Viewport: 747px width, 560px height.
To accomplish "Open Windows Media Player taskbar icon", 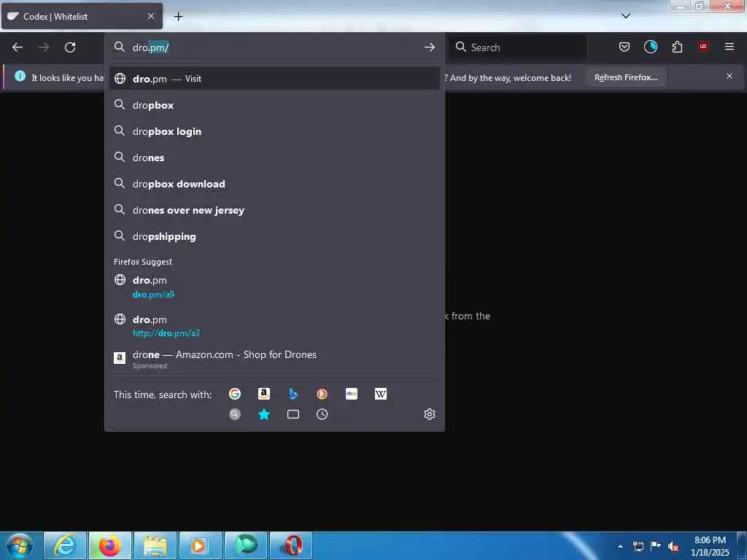I will point(201,545).
